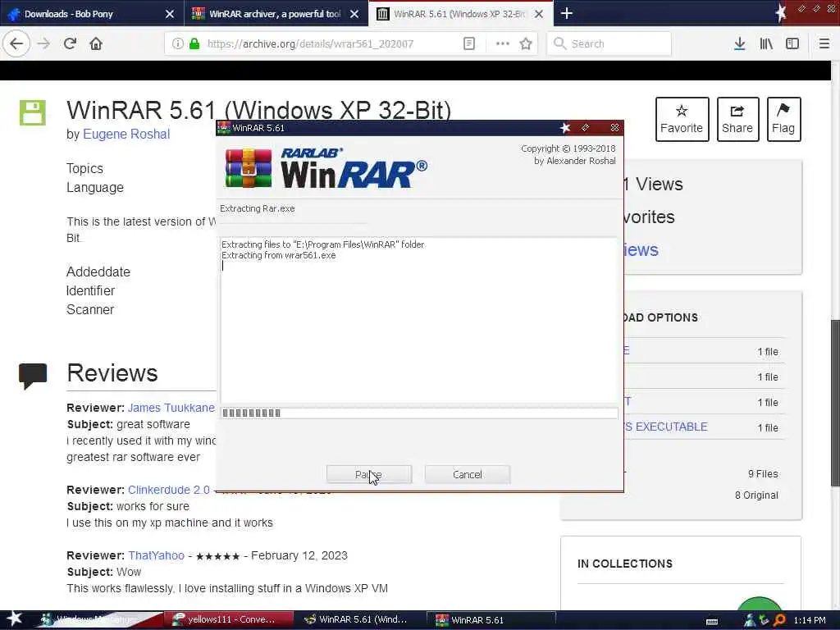This screenshot has height=630, width=840.
Task: Click the Favorite star button
Action: tap(682, 119)
